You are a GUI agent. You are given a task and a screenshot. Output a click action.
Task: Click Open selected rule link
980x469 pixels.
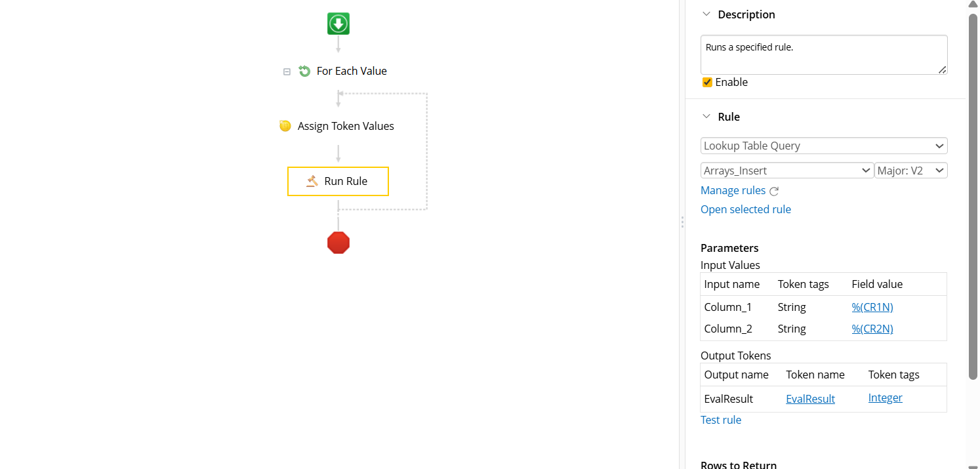[x=746, y=209]
